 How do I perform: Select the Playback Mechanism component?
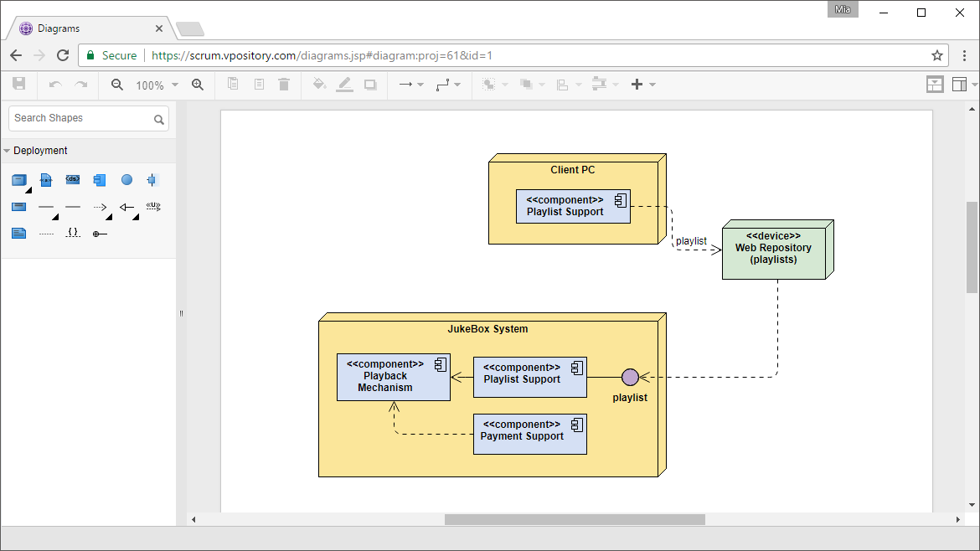click(x=393, y=378)
